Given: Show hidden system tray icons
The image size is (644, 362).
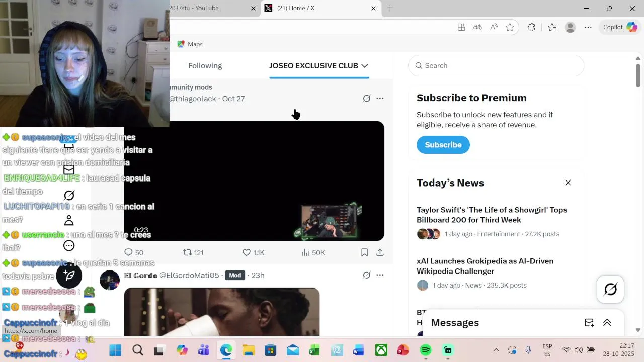Looking at the screenshot, I should (496, 350).
